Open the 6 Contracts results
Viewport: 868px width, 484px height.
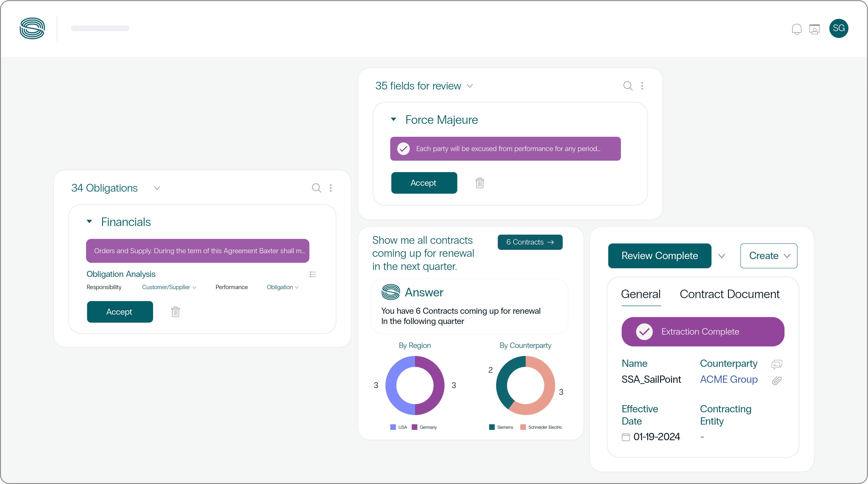[x=530, y=242]
